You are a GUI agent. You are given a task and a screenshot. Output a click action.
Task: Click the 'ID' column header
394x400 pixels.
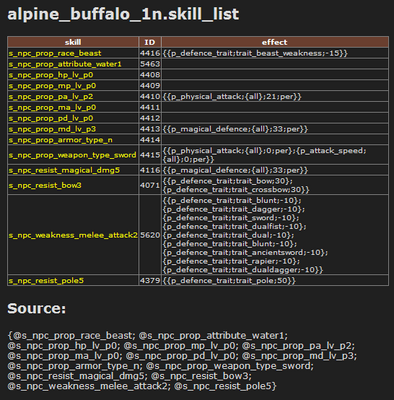[150, 42]
